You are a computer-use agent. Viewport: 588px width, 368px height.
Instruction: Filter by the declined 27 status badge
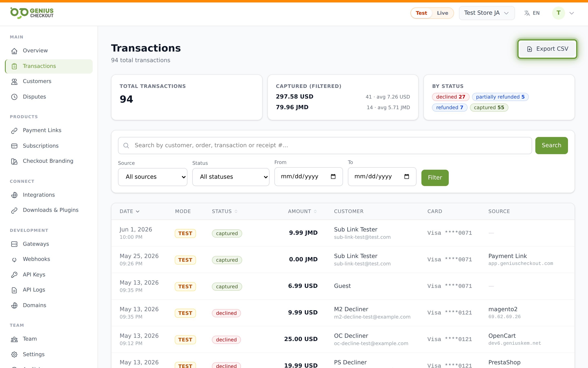click(x=450, y=97)
